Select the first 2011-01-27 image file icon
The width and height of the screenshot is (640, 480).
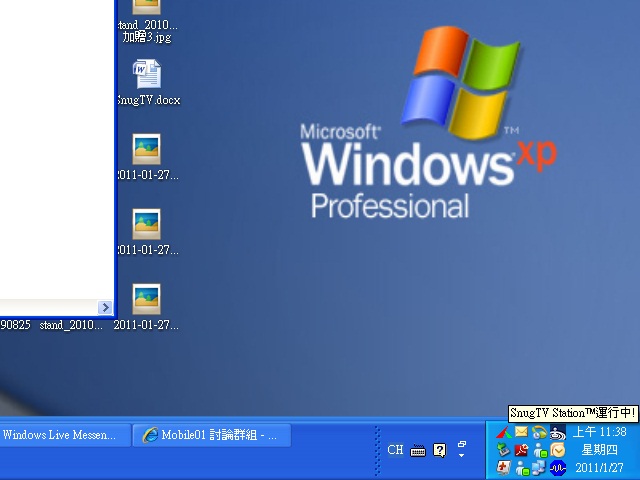[147, 149]
